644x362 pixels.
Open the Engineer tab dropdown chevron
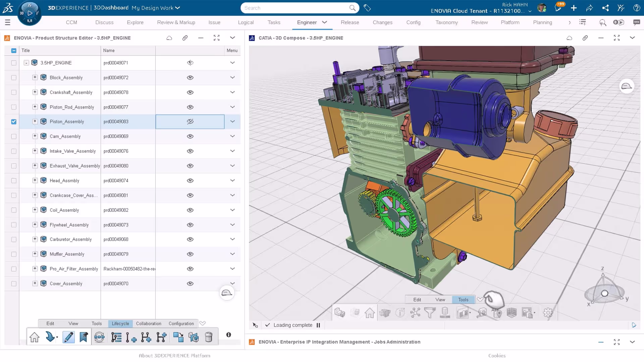[324, 22]
